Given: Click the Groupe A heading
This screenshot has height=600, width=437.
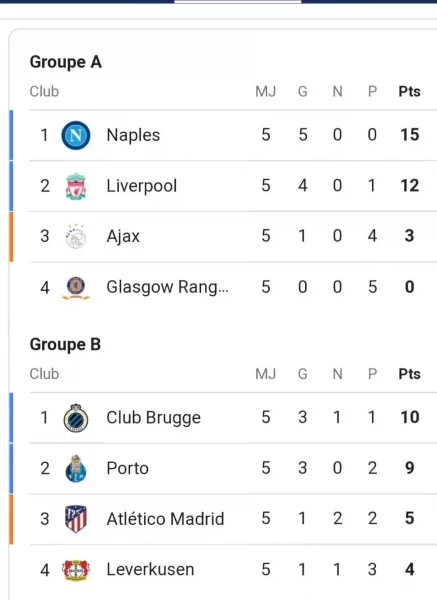Looking at the screenshot, I should pos(66,62).
